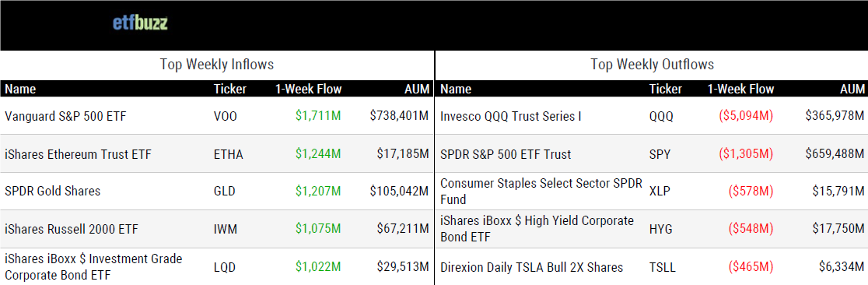Click the ($5,094M) outflow value
Screen dimensions: 868x285
(746, 116)
